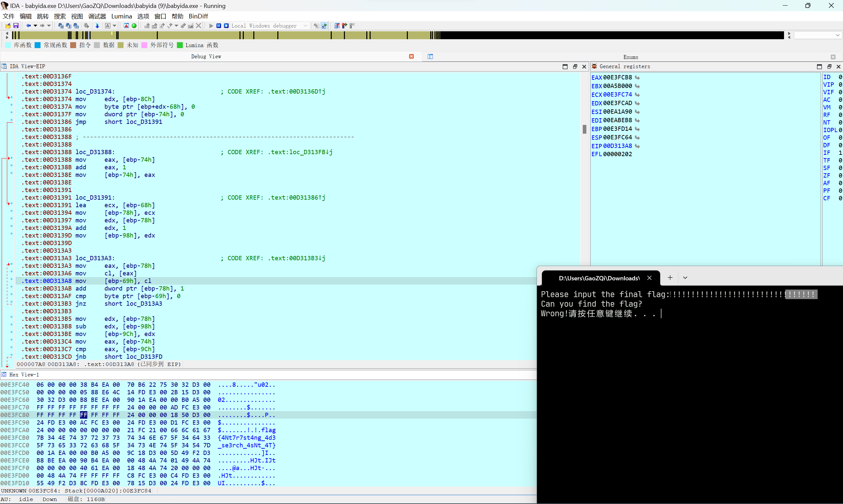Toggle breakpoint dot at 00D3138B add line
Viewport: 843px width, 504px height.
(x=12, y=166)
